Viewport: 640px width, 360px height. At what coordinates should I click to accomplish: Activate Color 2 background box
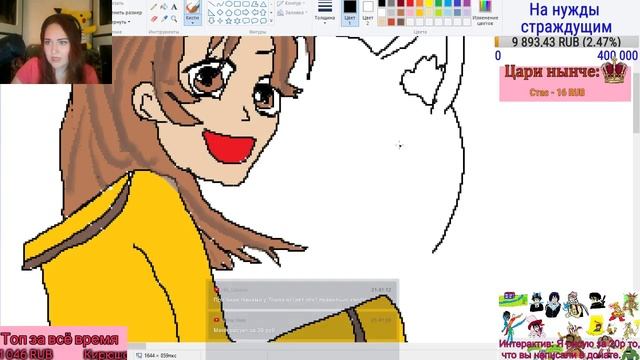coord(368,12)
